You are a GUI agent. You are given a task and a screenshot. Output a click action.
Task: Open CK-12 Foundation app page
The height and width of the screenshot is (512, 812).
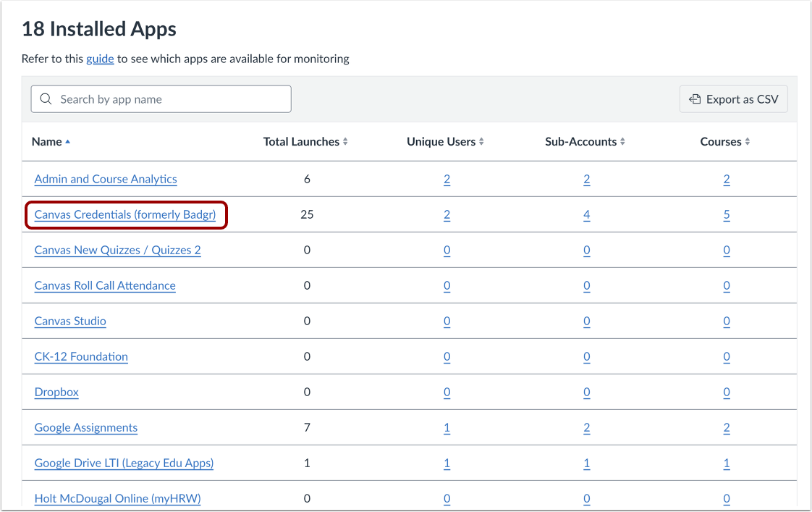[81, 356]
